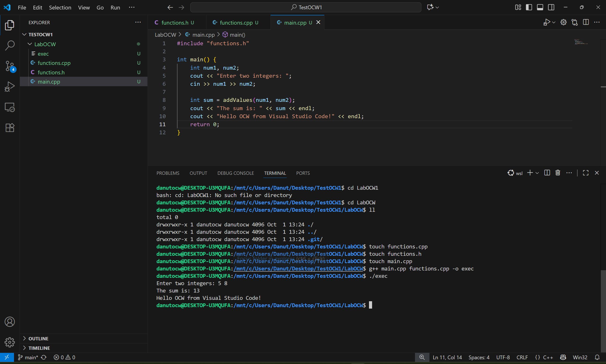Open new terminal launch profile dropdown
Image resolution: width=606 pixels, height=364 pixels.
coord(537,173)
